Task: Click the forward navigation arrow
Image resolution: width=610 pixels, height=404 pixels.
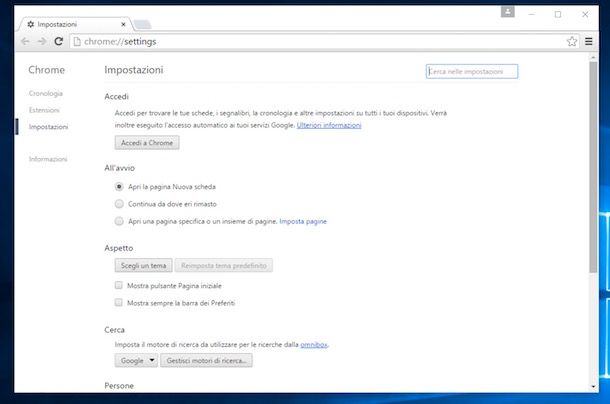Action: tap(41, 42)
